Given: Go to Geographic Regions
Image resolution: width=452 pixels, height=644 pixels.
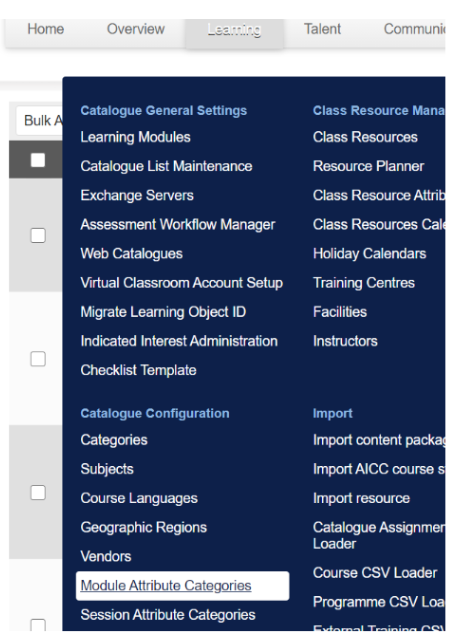Looking at the screenshot, I should point(144,527).
